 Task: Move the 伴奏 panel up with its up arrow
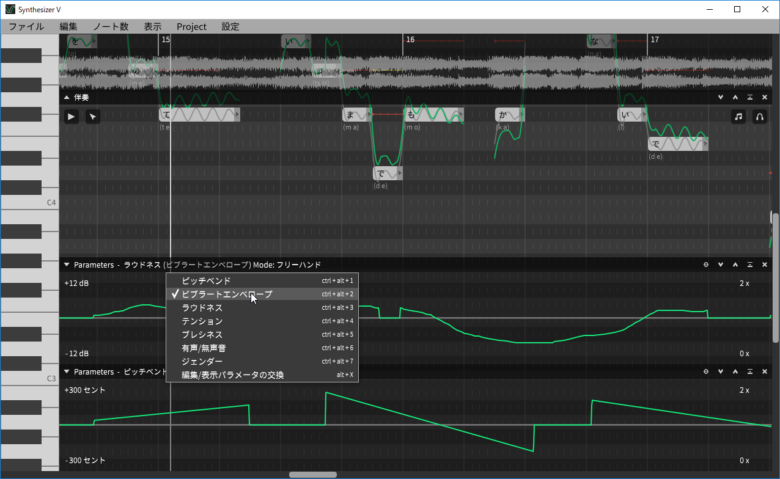pyautogui.click(x=735, y=97)
